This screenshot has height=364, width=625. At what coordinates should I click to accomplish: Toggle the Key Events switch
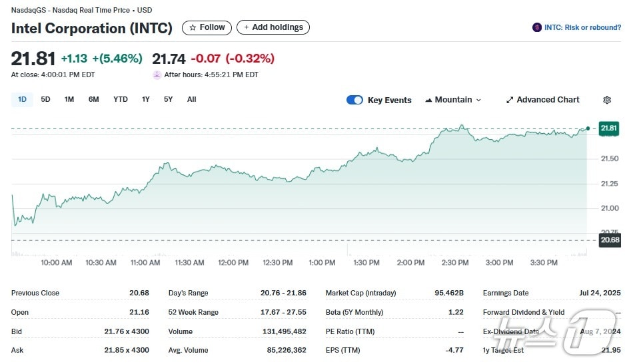point(354,100)
